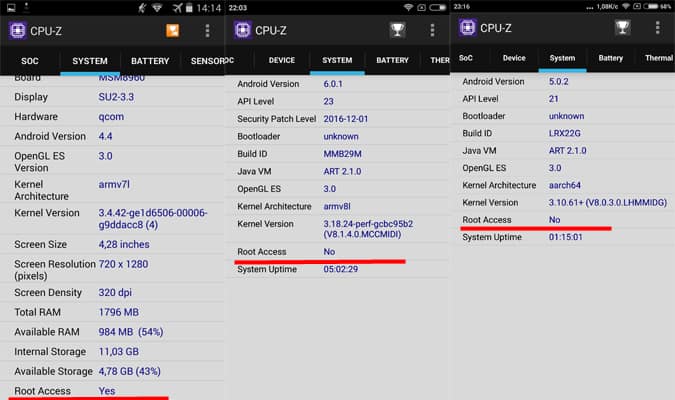The width and height of the screenshot is (675, 400).
Task: Select System Uptime value 05:02:29
Action: [341, 269]
